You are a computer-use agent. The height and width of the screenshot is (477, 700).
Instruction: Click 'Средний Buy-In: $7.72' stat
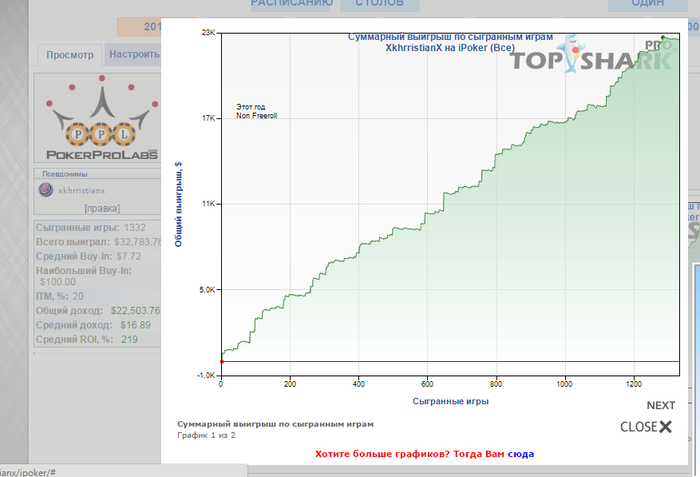(88, 256)
